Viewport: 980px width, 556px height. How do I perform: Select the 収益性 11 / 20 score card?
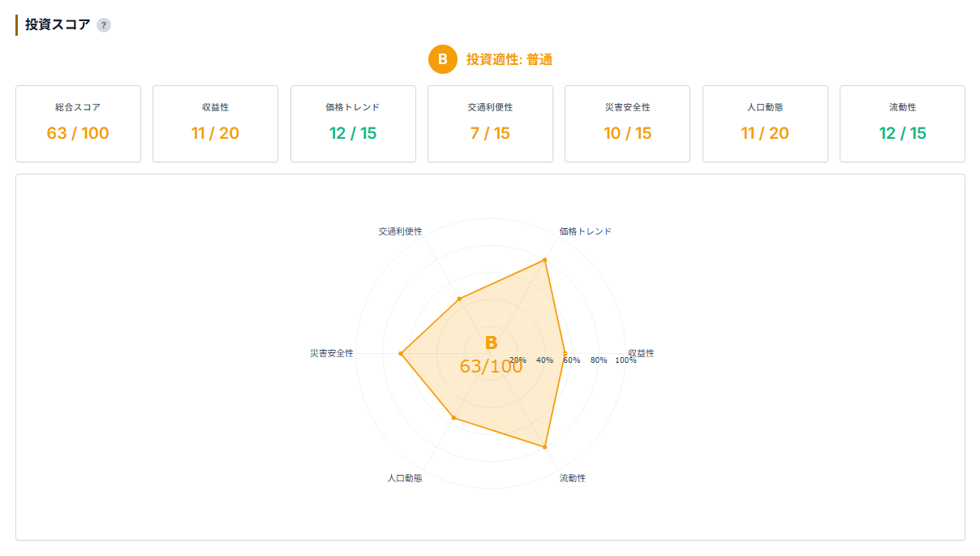[215, 123]
